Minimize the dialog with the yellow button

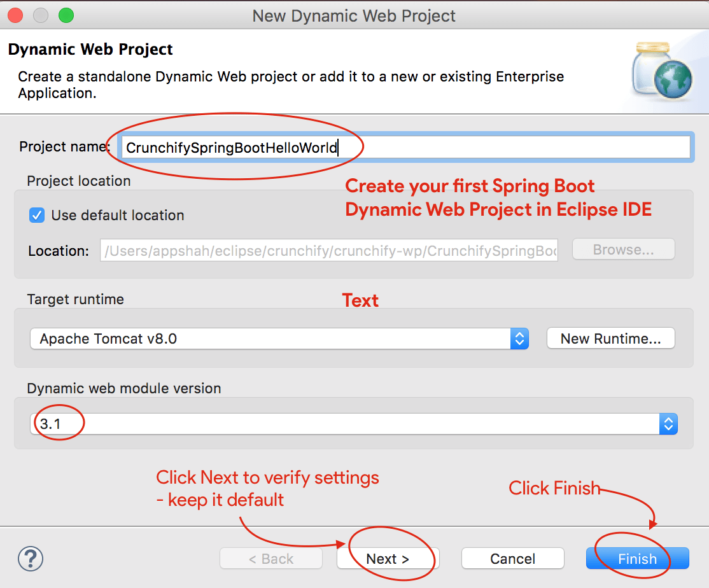pyautogui.click(x=41, y=15)
